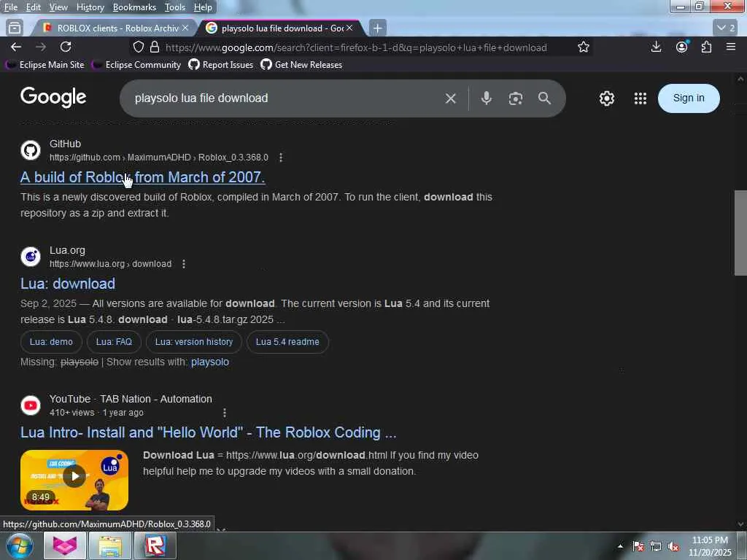Open Get New Releases bookmark

pyautogui.click(x=301, y=65)
